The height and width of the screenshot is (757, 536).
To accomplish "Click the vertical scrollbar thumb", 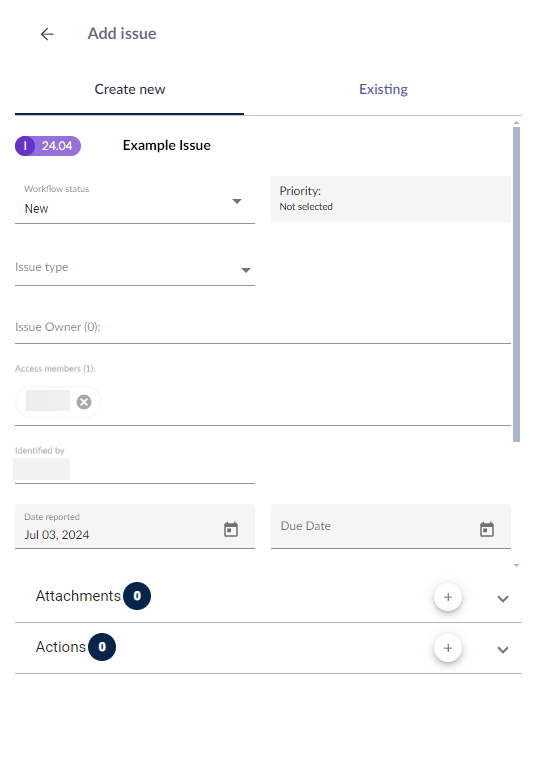I will click(x=516, y=284).
